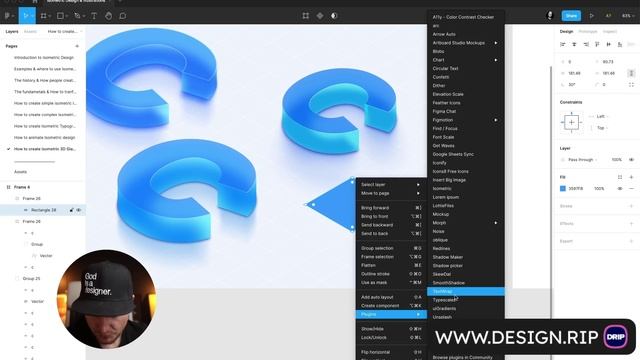The width and height of the screenshot is (640, 360).
Task: Open Left horizontal constraint dropdown
Action: click(602, 116)
